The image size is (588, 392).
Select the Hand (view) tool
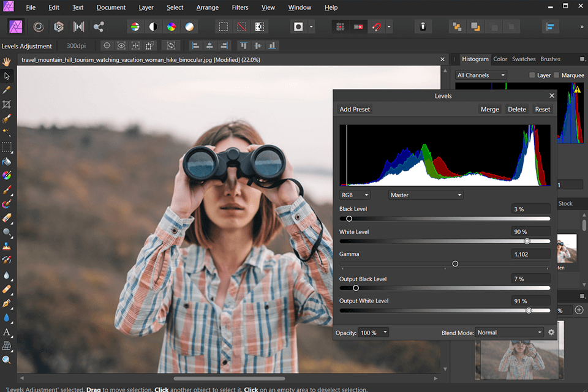[7, 61]
